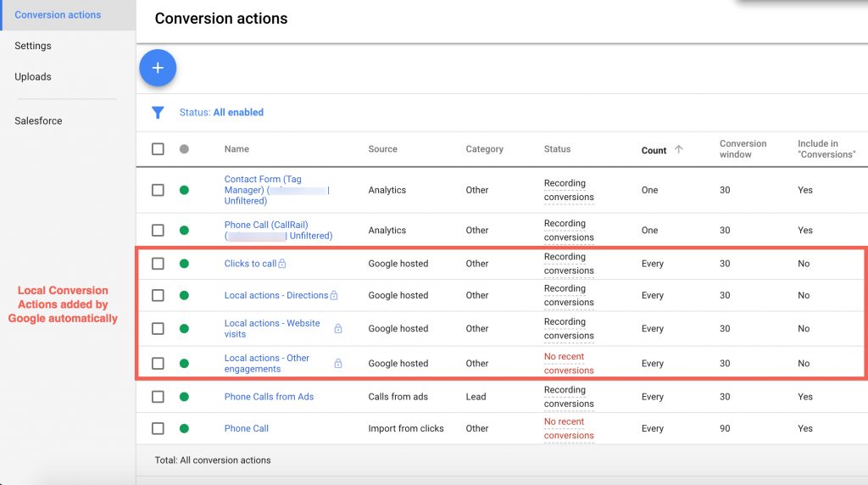
Task: Sort by the Category column header
Action: pos(484,149)
